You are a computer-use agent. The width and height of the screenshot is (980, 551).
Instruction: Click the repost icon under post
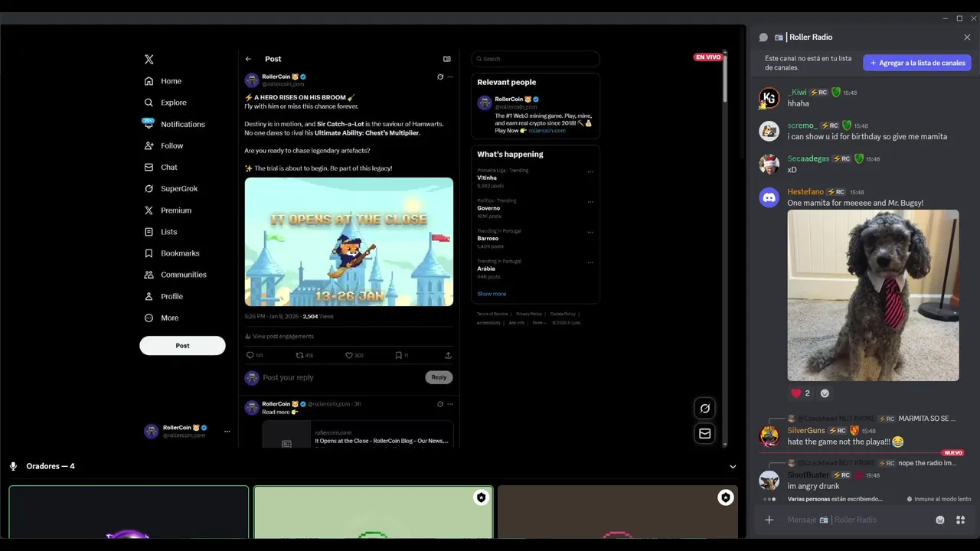(299, 355)
